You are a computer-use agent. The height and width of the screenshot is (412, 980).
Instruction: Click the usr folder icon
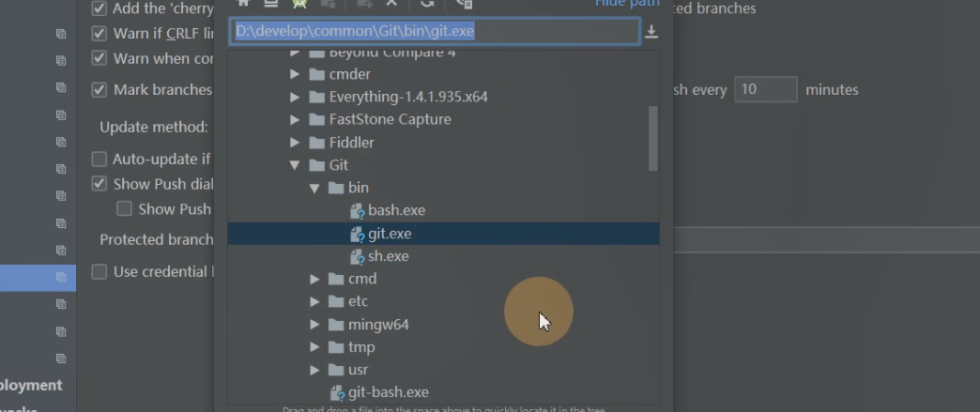click(x=336, y=370)
